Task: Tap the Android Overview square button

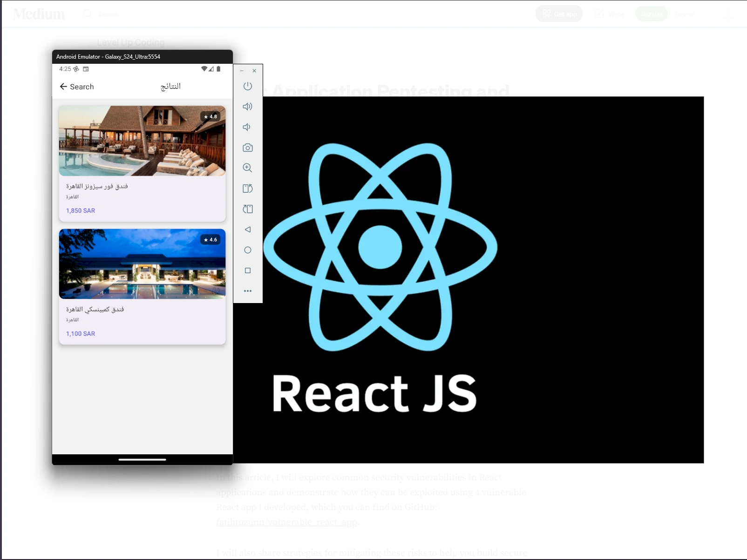Action: coord(247,270)
